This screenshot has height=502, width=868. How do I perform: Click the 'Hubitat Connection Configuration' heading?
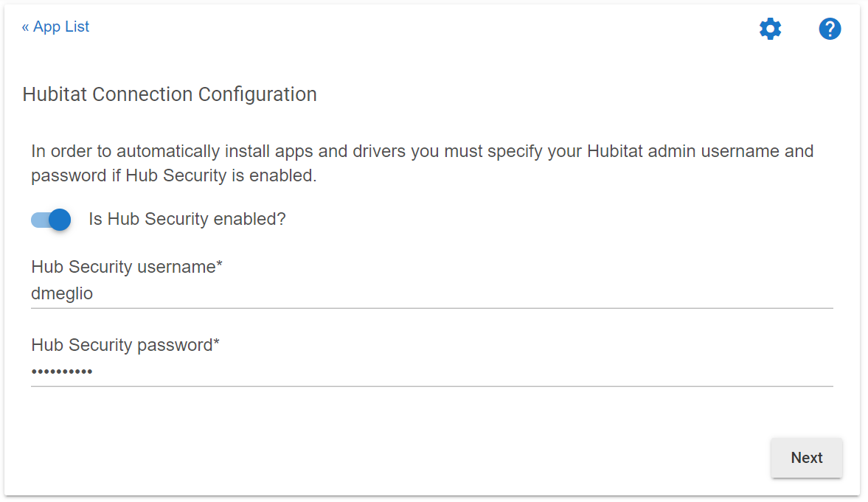click(x=170, y=94)
